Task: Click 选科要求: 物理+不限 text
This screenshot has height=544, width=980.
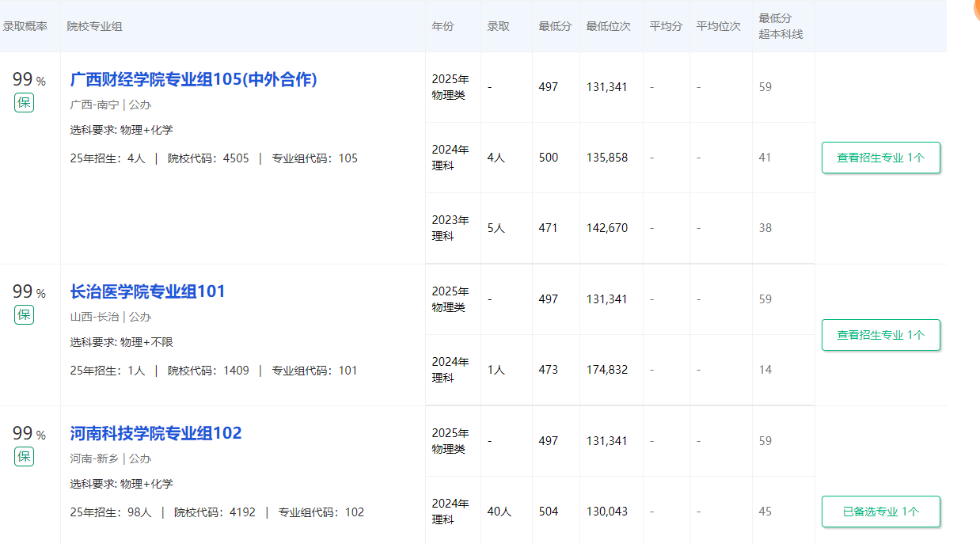Action: click(x=121, y=342)
